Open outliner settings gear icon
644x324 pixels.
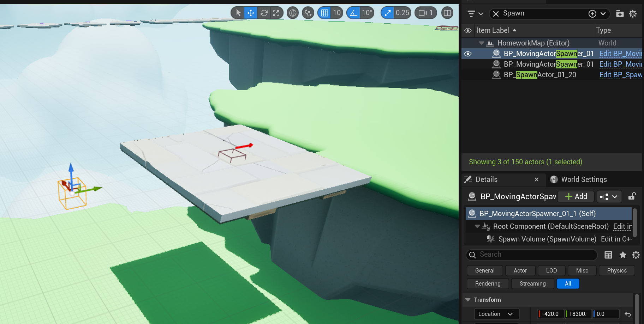coord(633,13)
